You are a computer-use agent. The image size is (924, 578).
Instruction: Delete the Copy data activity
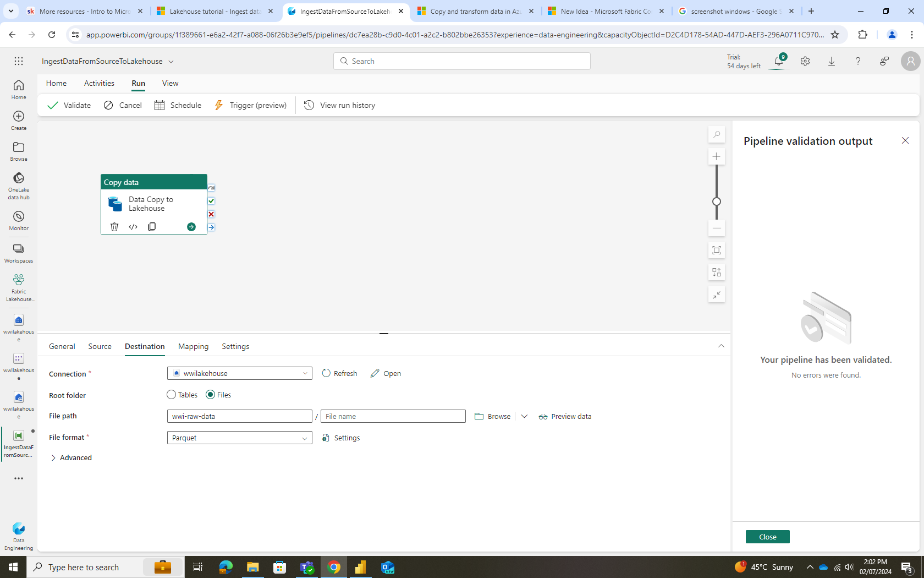pos(114,227)
